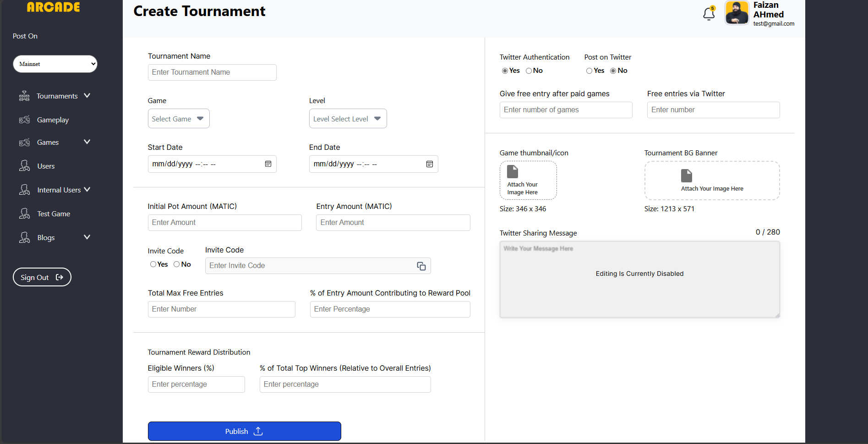Image resolution: width=868 pixels, height=444 pixels.
Task: Open the Start Date calendar picker icon
Action: point(268,164)
